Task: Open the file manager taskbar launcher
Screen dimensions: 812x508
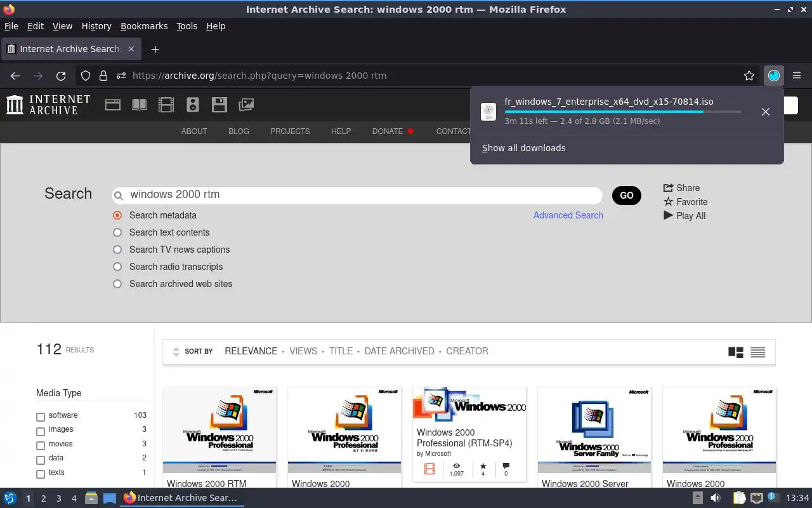Action: pyautogui.click(x=91, y=498)
